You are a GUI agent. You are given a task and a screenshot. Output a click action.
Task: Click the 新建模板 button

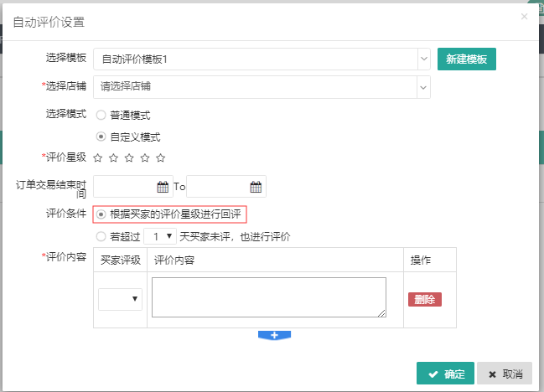(x=467, y=59)
